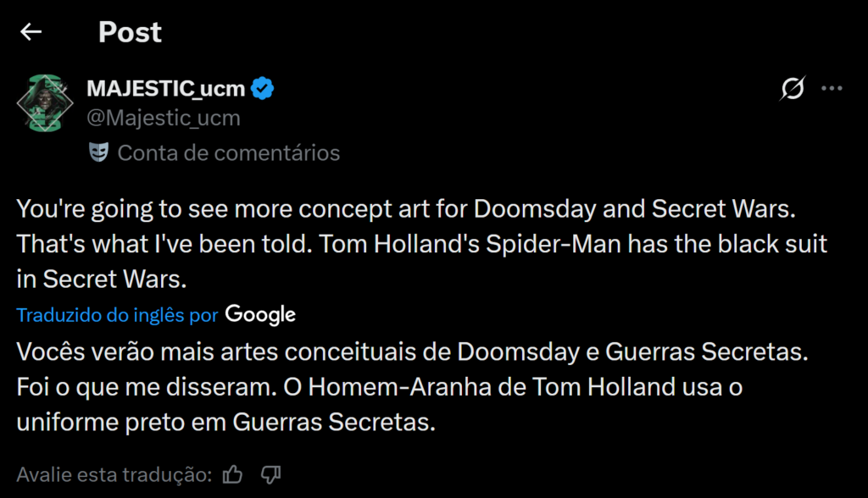Open the post options menu via the ellipsis

832,88
